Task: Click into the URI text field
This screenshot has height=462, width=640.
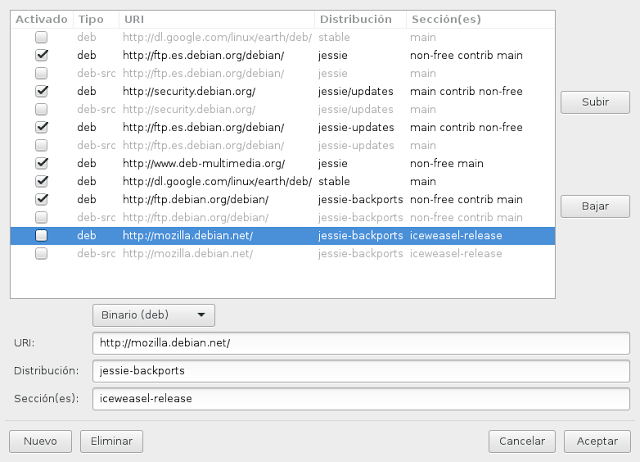Action: coord(360,343)
